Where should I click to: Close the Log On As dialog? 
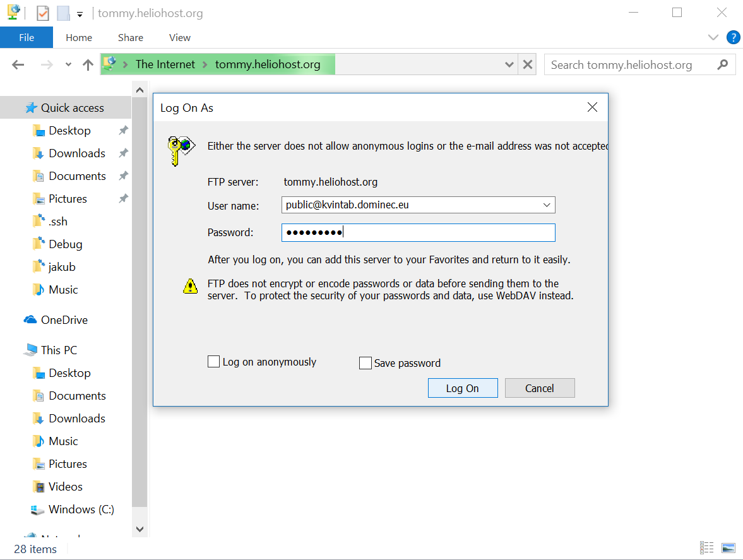(592, 107)
